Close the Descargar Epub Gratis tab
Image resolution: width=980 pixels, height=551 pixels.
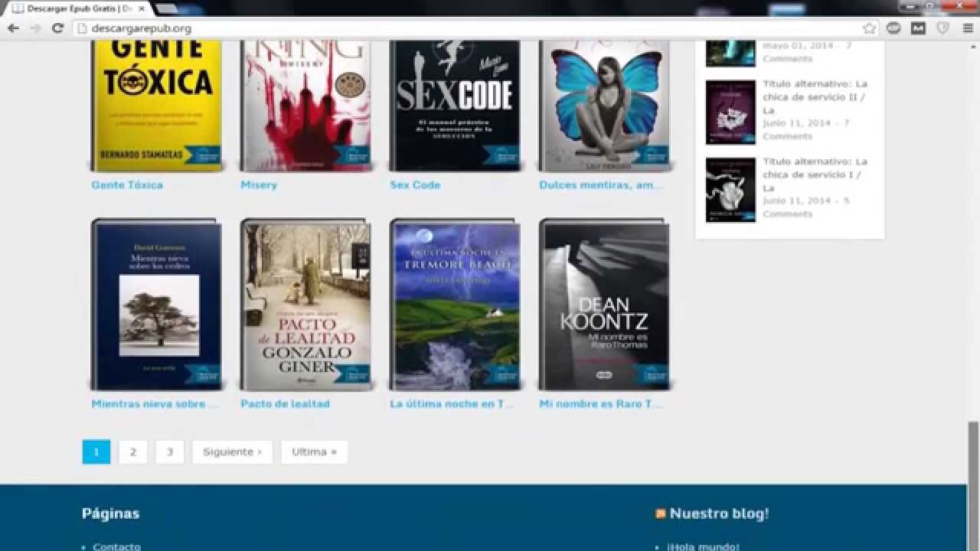pos(141,8)
